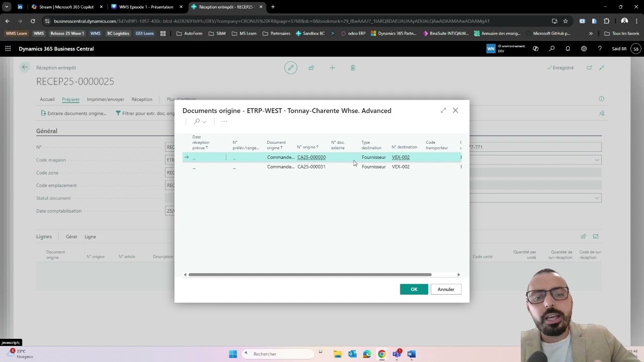Open the Said BR account avatar
Screen dimensions: 644x362
[636, 49]
